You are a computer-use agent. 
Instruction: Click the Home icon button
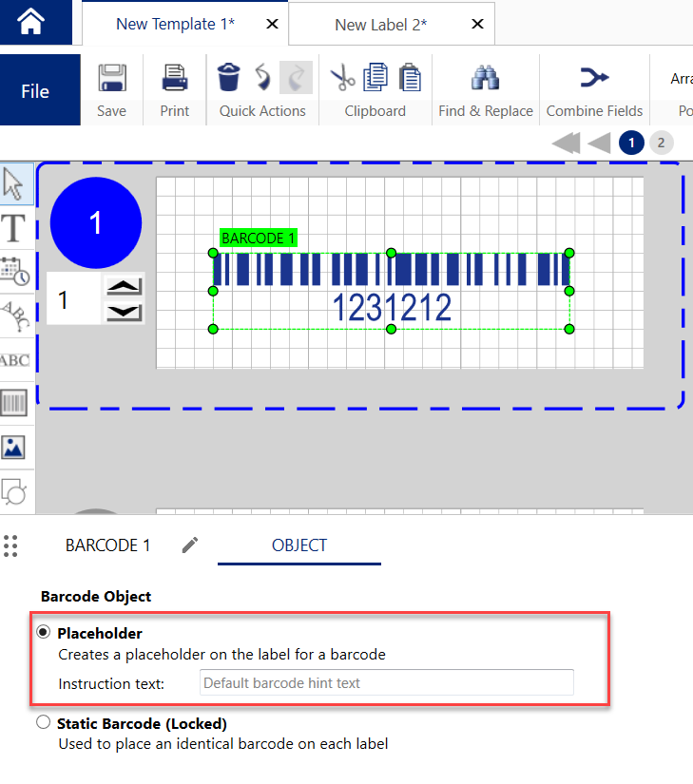(x=31, y=22)
